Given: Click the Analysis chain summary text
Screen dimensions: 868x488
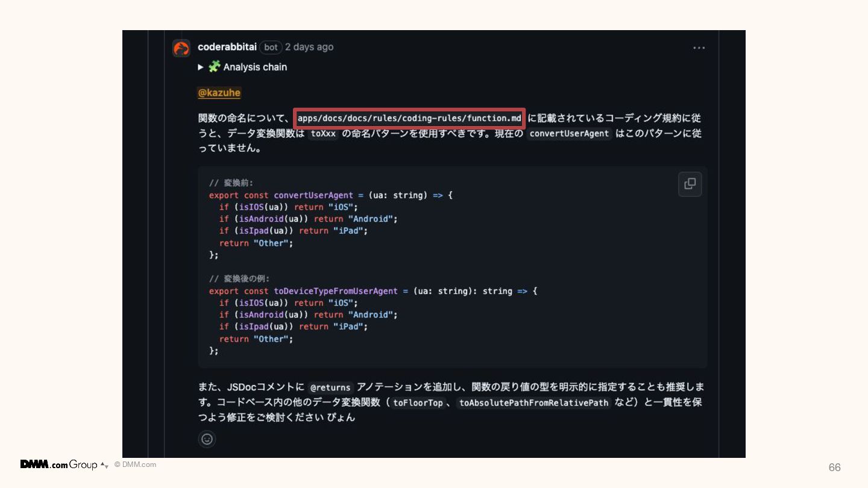Looking at the screenshot, I should click(255, 67).
